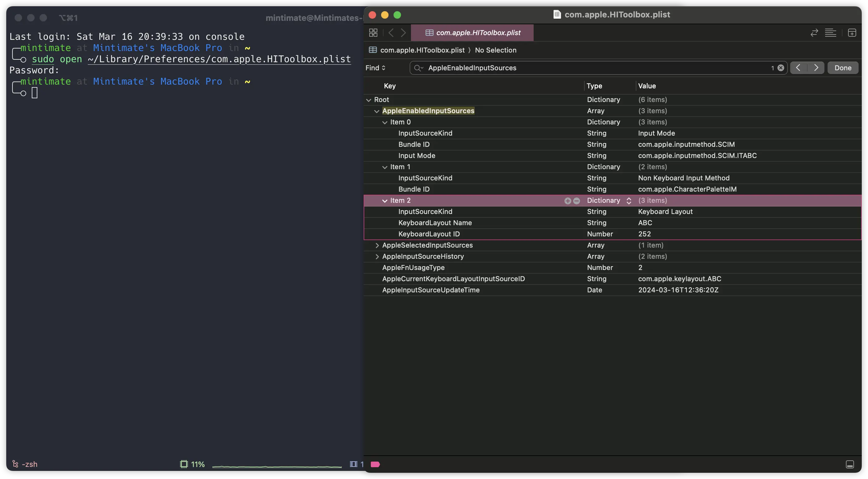
Task: Click the plist path in the terminal command
Action: point(219,59)
